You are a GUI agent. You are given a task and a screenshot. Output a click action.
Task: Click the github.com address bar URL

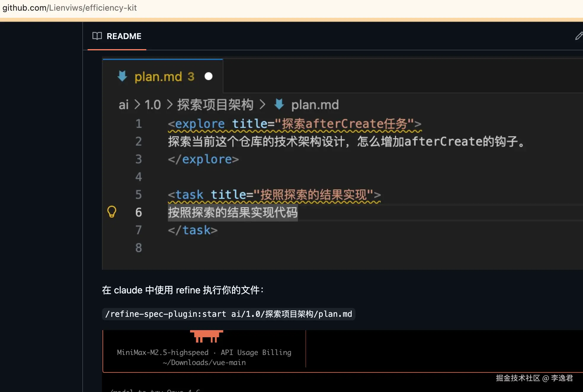70,8
